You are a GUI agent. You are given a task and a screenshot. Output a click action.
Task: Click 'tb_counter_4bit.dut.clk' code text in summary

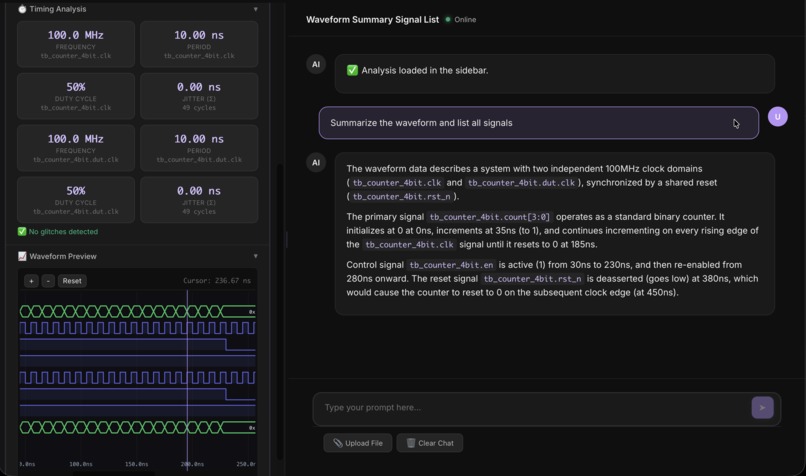point(521,183)
